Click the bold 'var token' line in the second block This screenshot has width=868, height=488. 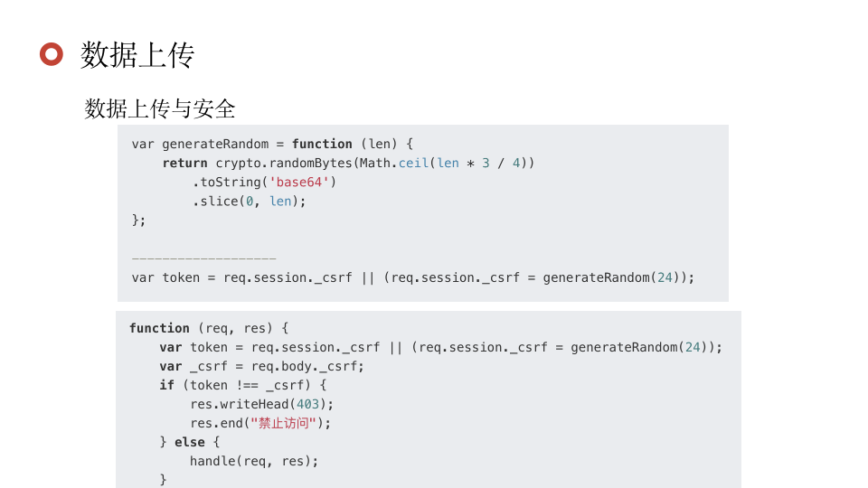pos(440,347)
